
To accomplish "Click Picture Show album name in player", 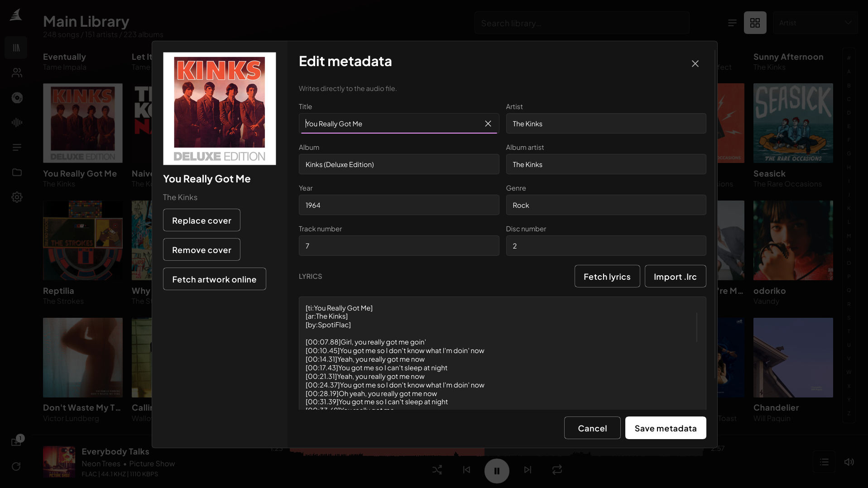I will 152,464.
